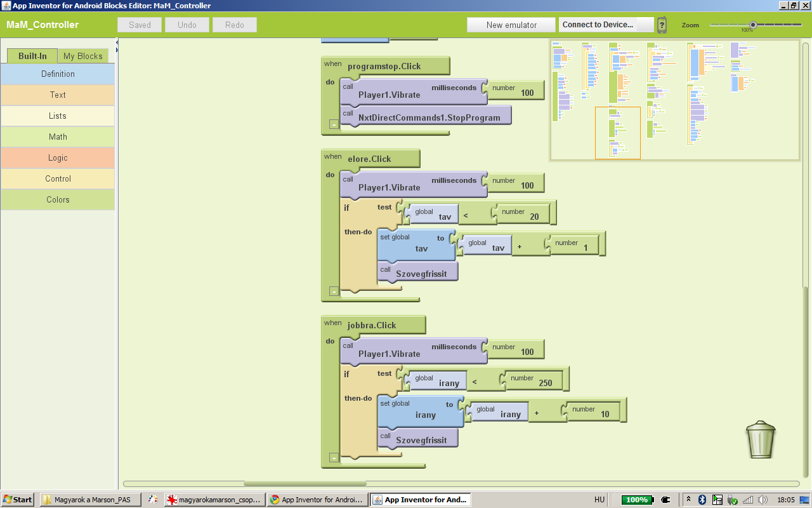Open the Connect to Device dropdown
812x508 pixels.
pyautogui.click(x=606, y=25)
